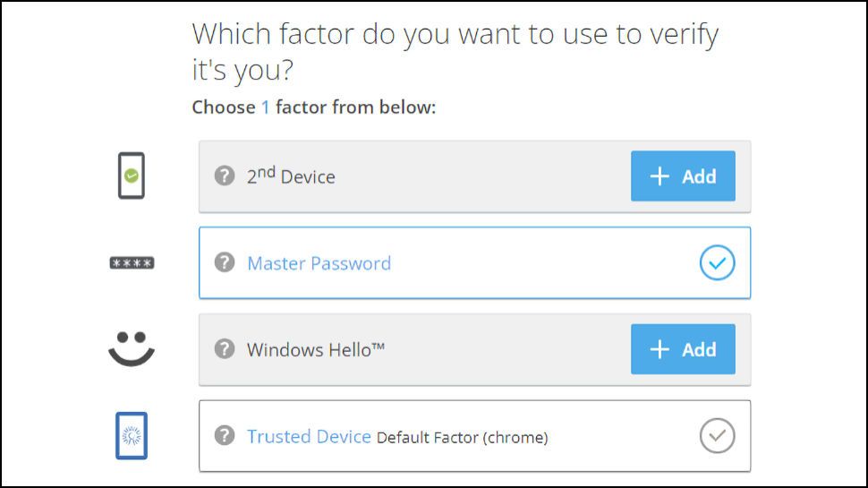The height and width of the screenshot is (488, 868).
Task: Add the 2nd Device factor
Action: click(x=683, y=176)
